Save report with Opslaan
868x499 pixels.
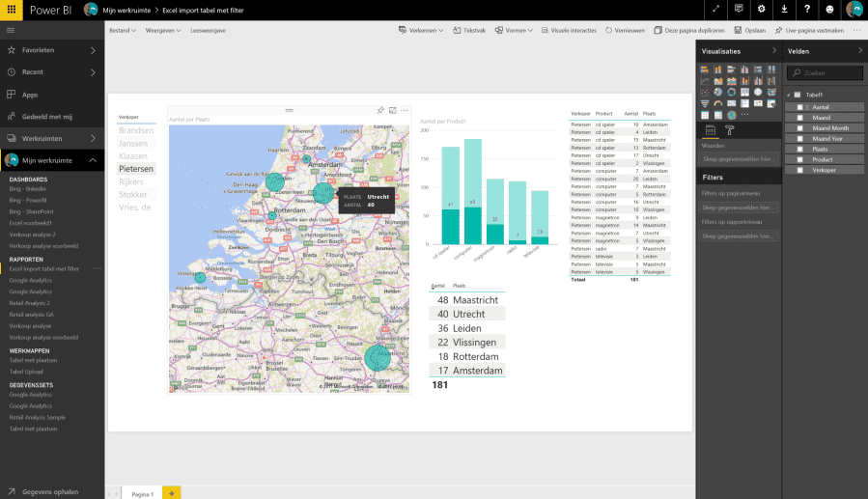[x=750, y=31]
